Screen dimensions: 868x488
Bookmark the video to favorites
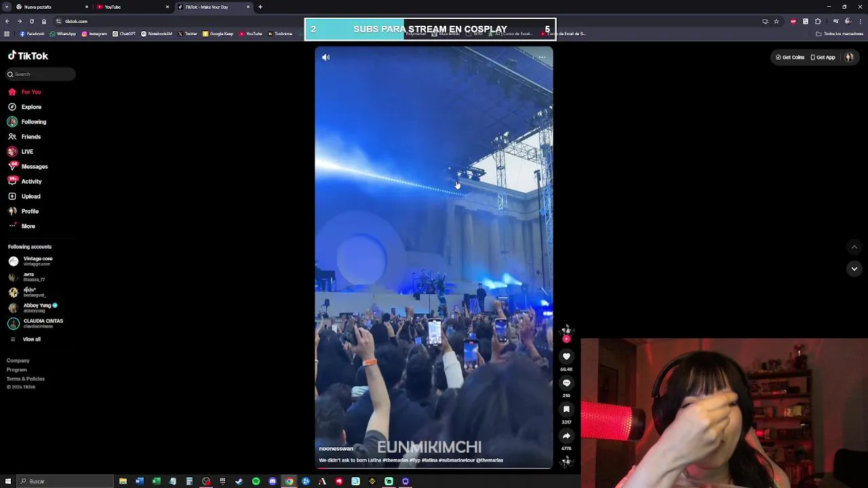(x=566, y=409)
